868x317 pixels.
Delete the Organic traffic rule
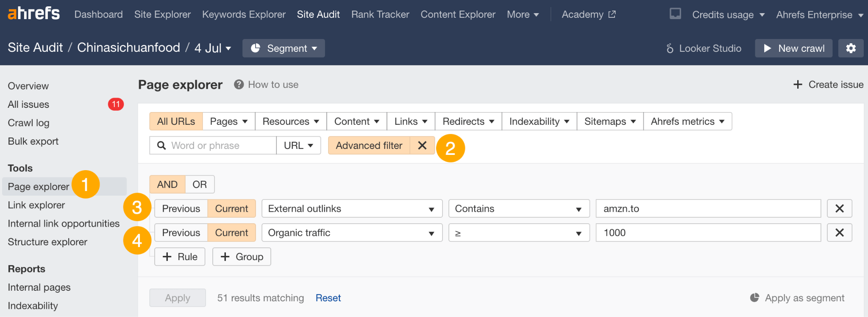tap(839, 233)
